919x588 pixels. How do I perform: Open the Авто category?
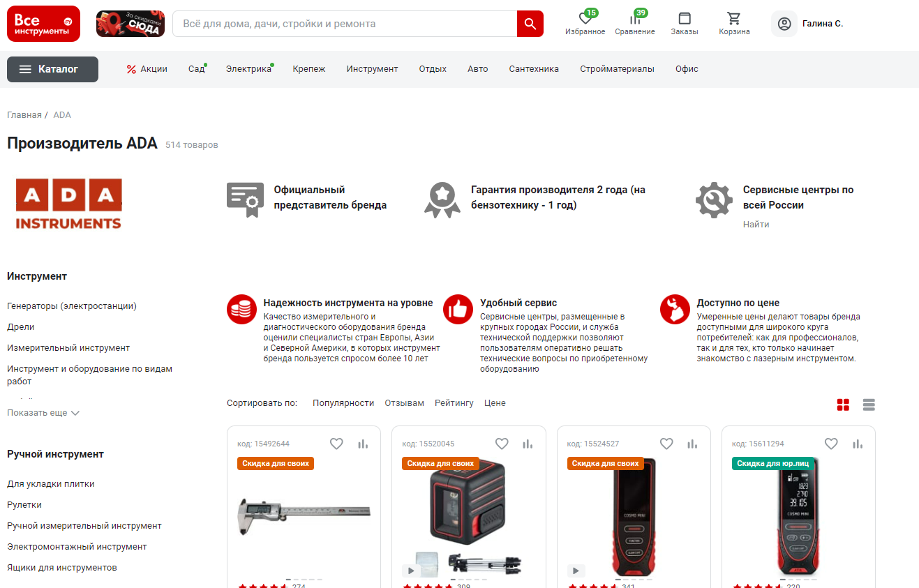(478, 69)
